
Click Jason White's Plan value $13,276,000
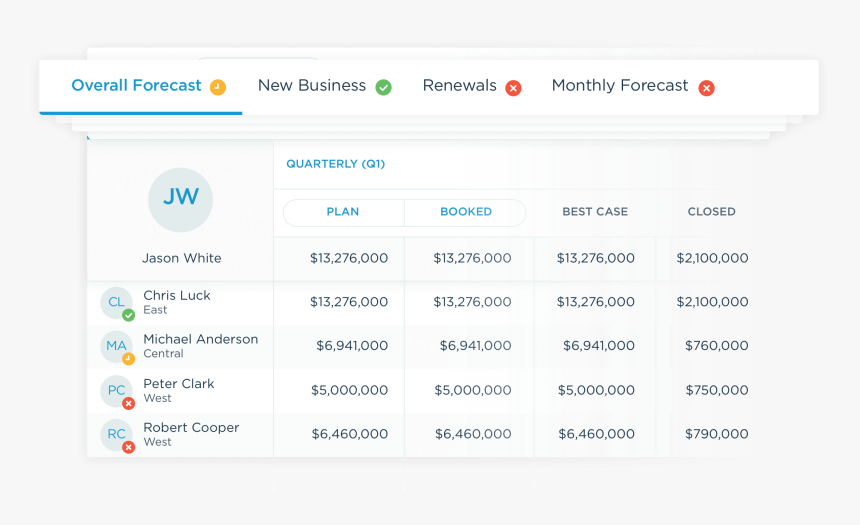point(349,258)
